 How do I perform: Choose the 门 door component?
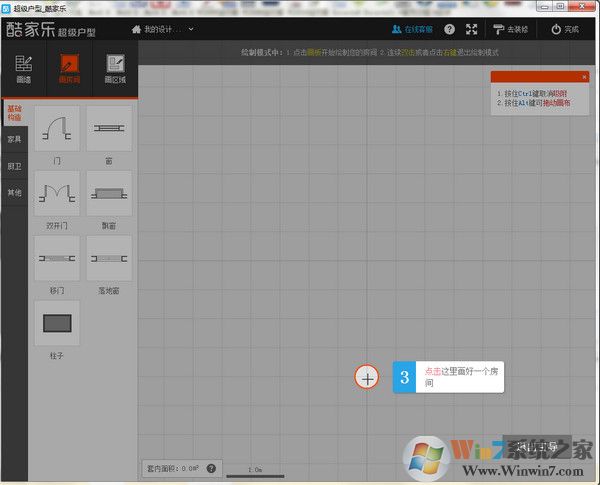pyautogui.click(x=57, y=131)
